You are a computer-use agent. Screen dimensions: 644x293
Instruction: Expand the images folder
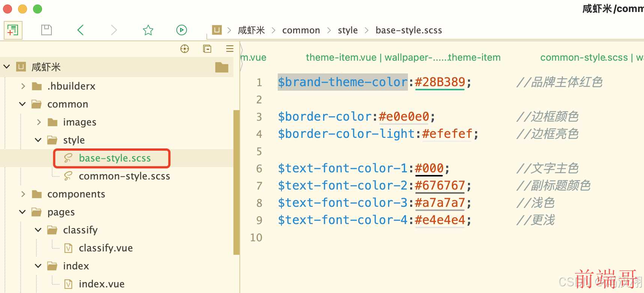click(39, 122)
